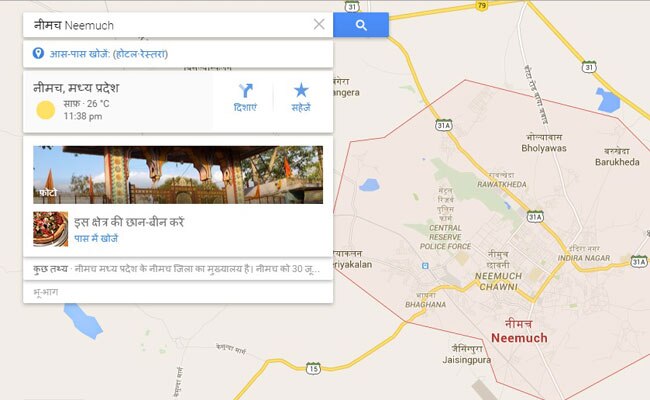Open the Neemuch temple photo banner

click(x=178, y=175)
